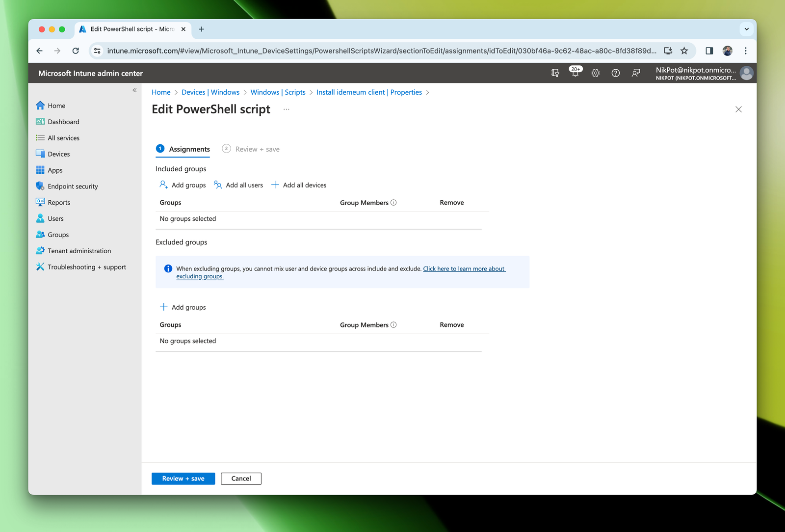This screenshot has width=785, height=532.
Task: Select the Review + save step tab
Action: click(x=251, y=149)
